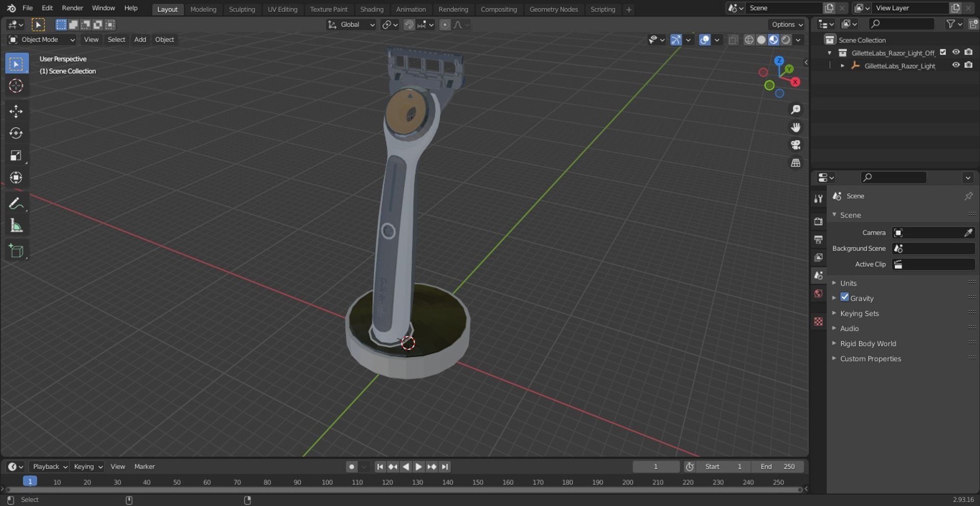Open the Tool properties tab
The width and height of the screenshot is (980, 506).
tap(818, 199)
